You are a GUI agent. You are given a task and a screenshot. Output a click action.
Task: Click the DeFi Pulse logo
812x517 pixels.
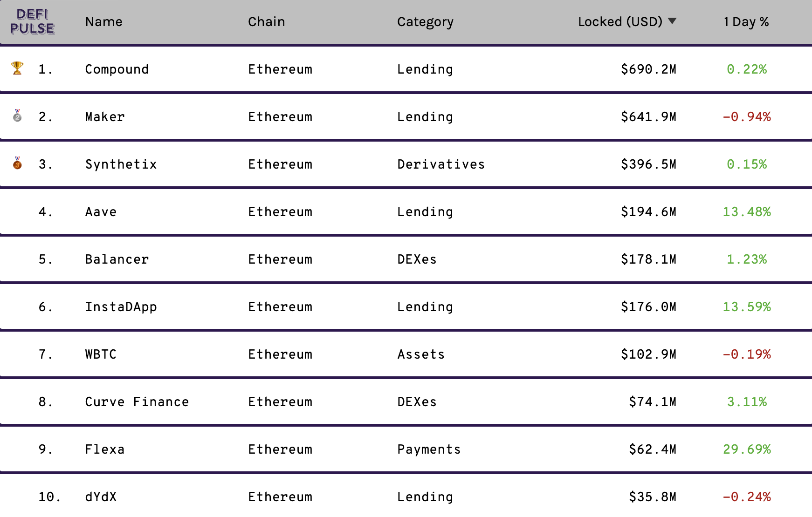click(x=32, y=21)
